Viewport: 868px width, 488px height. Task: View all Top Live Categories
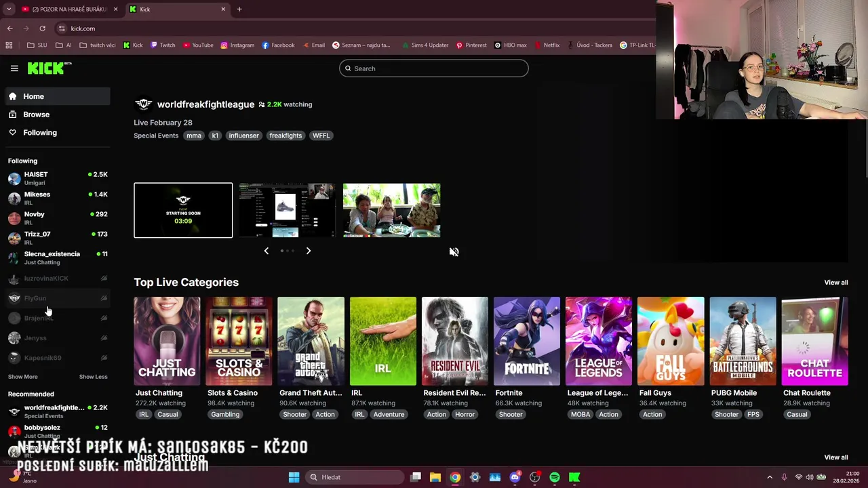(x=835, y=283)
